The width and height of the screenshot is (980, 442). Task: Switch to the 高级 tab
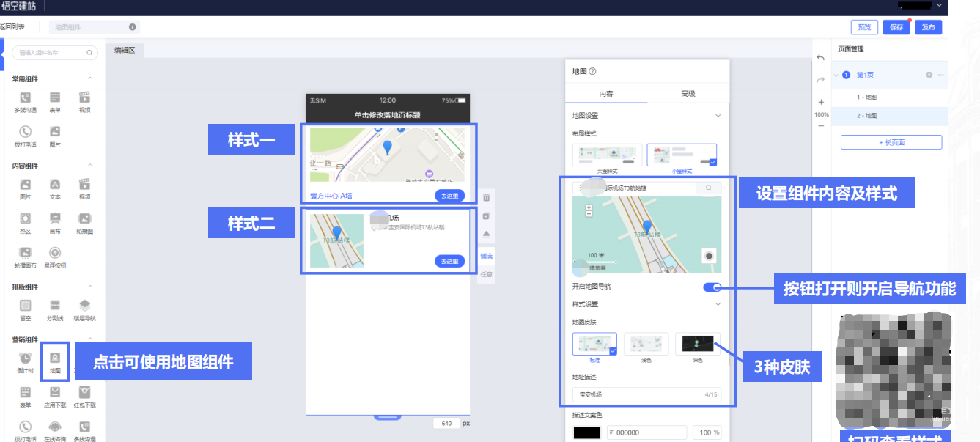pos(688,94)
